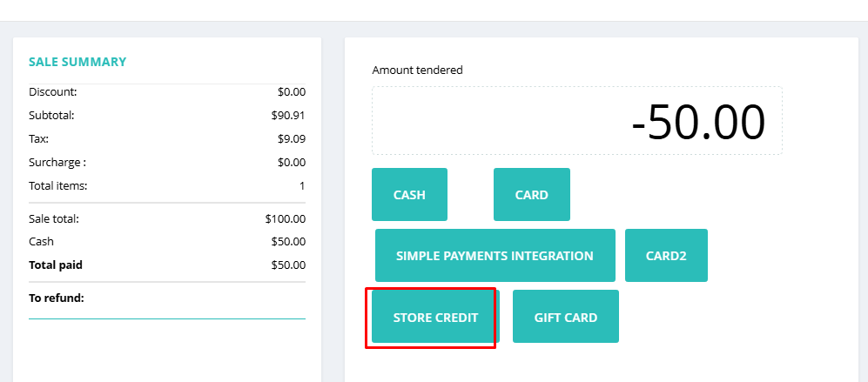Click the SIMPLE PAYMENTS INTEGRATION button
868x382 pixels.
click(x=495, y=255)
